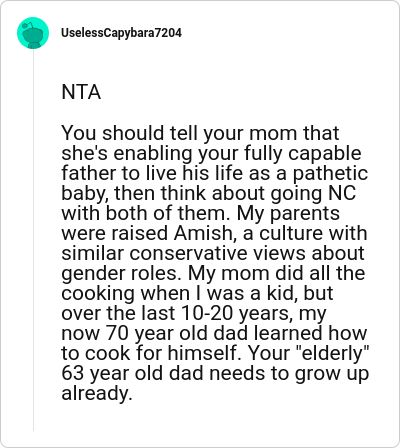Click the phrase "she's enabling"
This screenshot has height=448, width=400.
[127, 153]
